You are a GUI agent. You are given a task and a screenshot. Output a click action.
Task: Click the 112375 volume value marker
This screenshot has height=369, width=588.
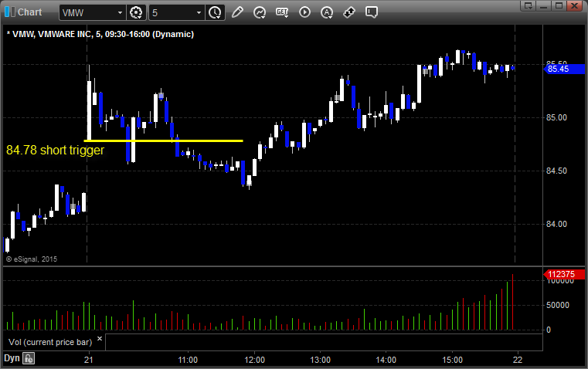[564, 274]
